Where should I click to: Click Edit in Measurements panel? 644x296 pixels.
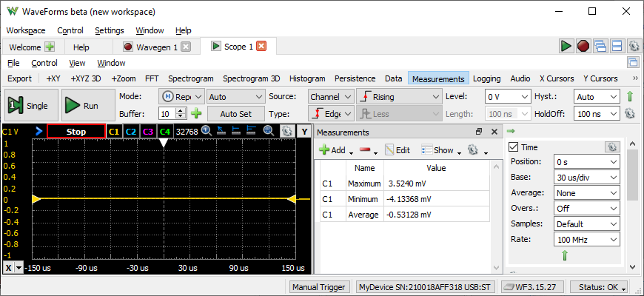[398, 150]
